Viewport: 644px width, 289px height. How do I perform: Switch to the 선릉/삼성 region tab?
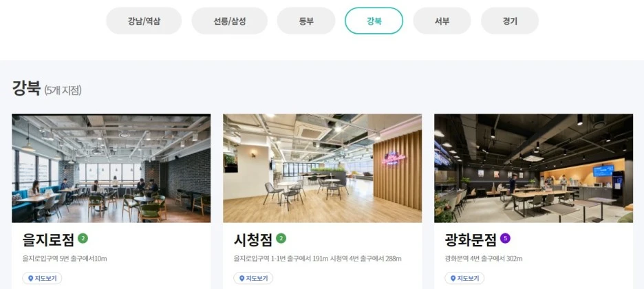[x=229, y=21]
